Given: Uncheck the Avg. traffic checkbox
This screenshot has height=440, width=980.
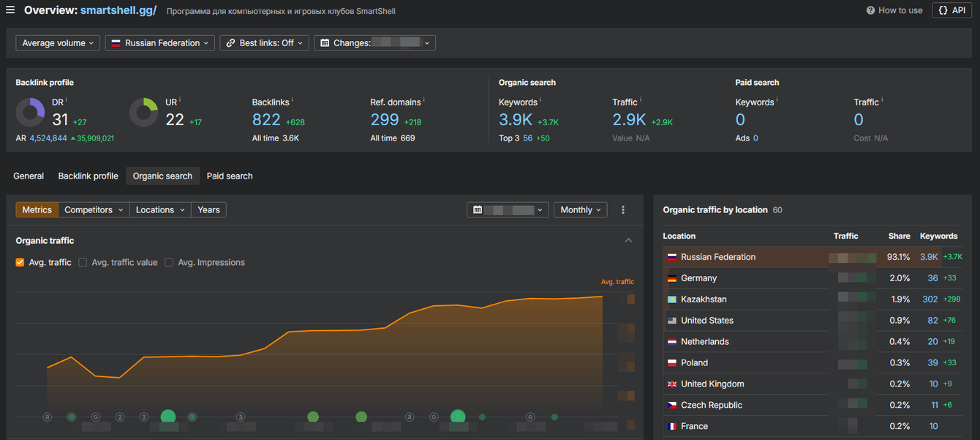Looking at the screenshot, I should click(20, 262).
